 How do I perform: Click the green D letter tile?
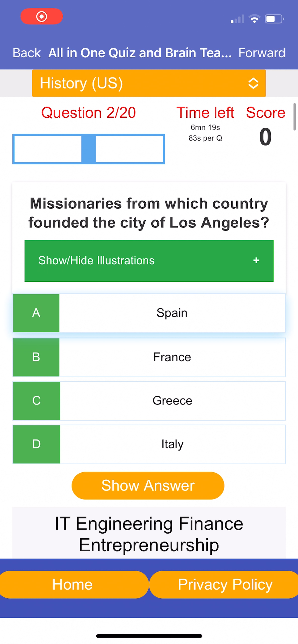[37, 444]
